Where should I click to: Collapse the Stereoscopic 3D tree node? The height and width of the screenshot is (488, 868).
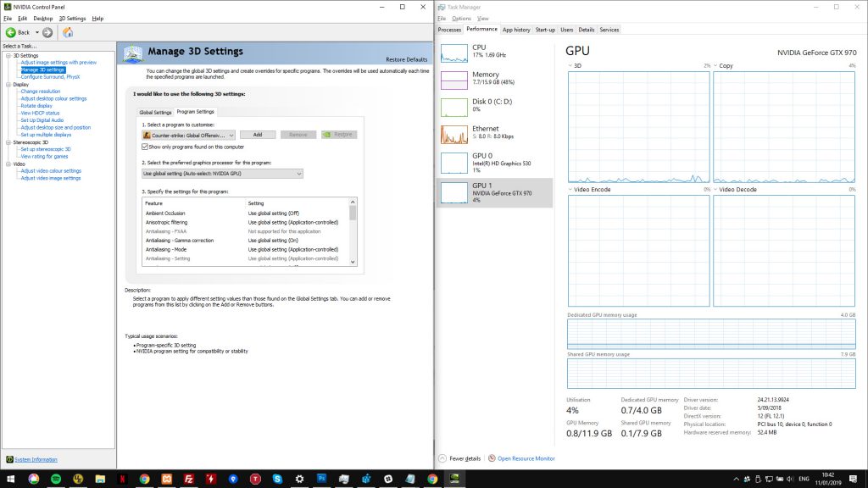[8, 142]
